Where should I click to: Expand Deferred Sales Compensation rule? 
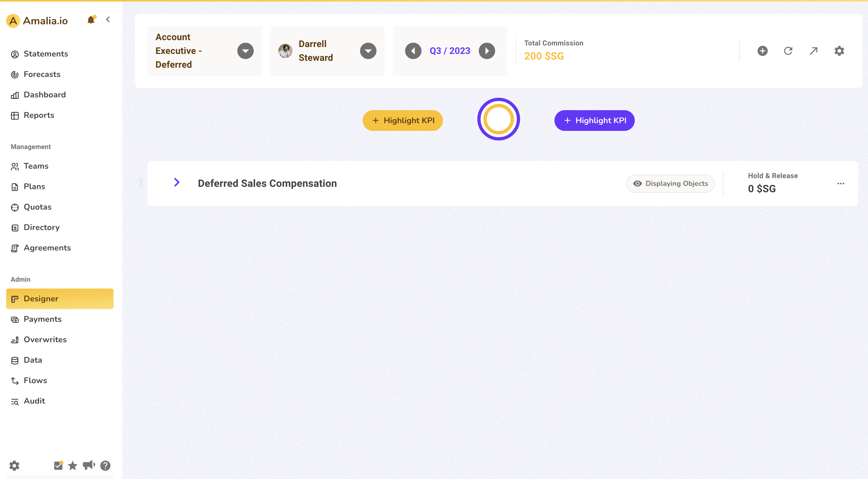tap(176, 183)
